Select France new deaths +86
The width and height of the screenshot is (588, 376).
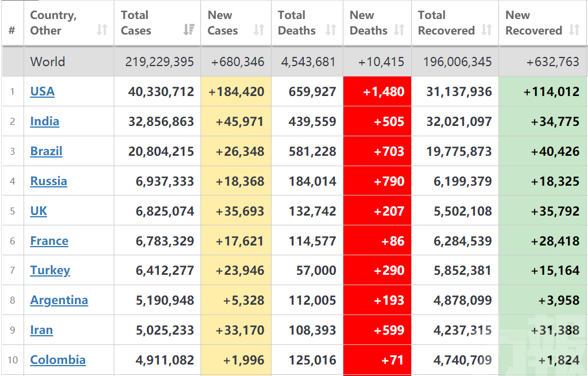click(393, 241)
